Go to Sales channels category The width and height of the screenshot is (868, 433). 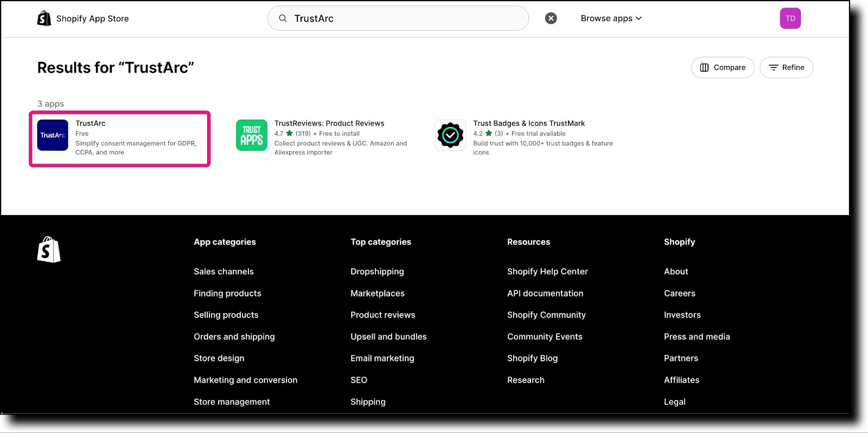pyautogui.click(x=224, y=272)
